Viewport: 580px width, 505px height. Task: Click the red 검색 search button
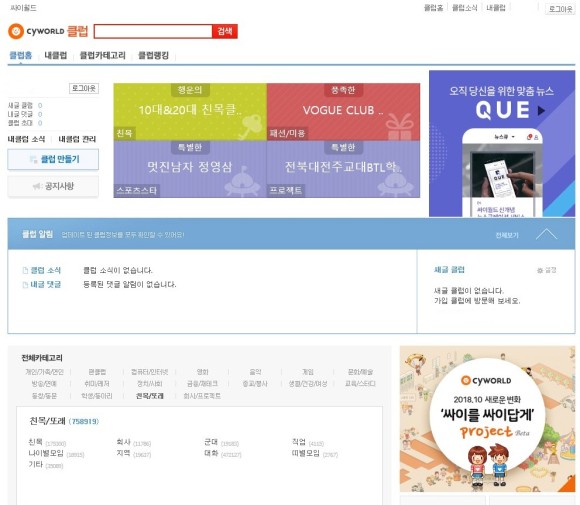click(225, 31)
